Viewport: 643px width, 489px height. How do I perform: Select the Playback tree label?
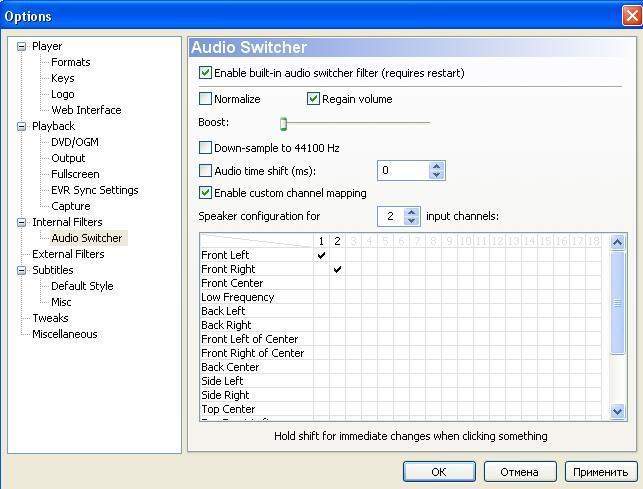click(x=53, y=126)
